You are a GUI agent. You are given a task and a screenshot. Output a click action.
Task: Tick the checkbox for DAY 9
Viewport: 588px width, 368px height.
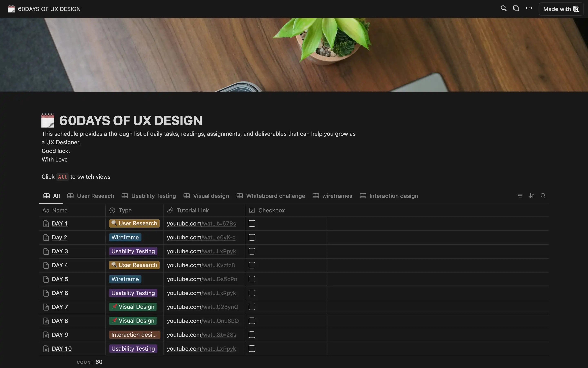(x=252, y=334)
